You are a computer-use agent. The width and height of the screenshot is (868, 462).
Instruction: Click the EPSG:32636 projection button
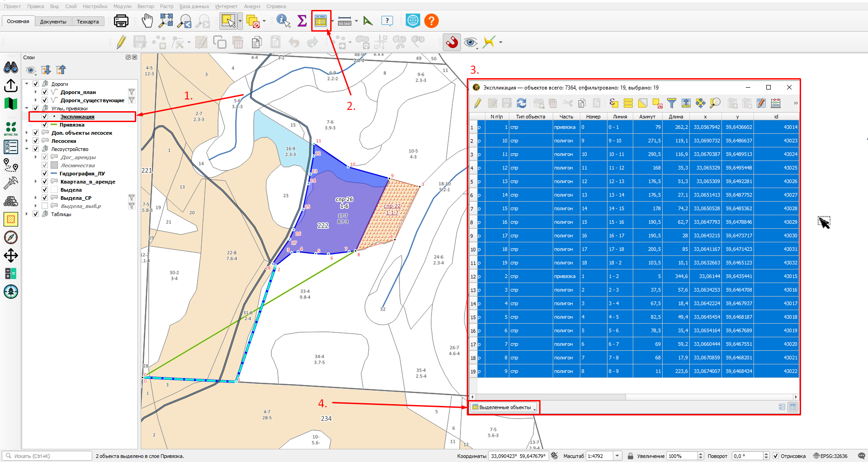(830, 456)
